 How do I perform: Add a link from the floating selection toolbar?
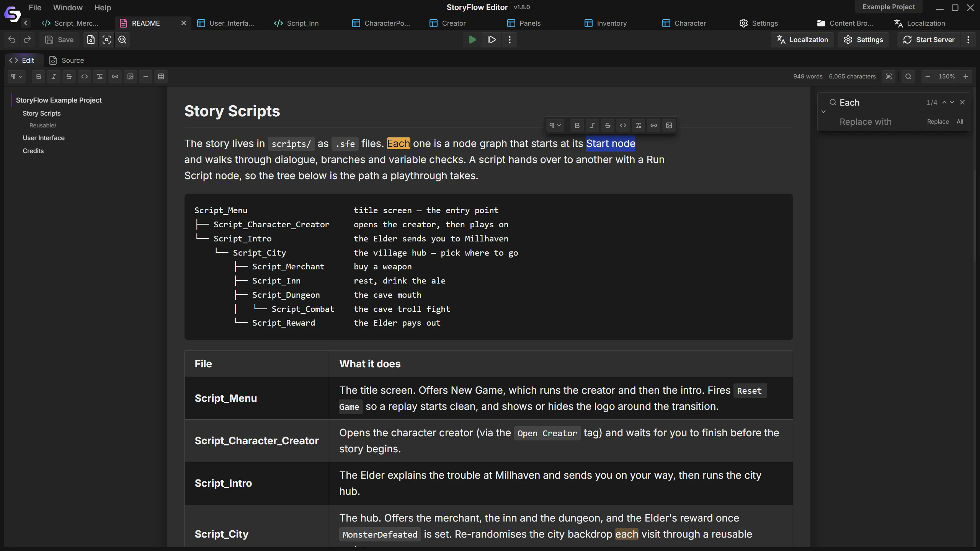coord(653,126)
